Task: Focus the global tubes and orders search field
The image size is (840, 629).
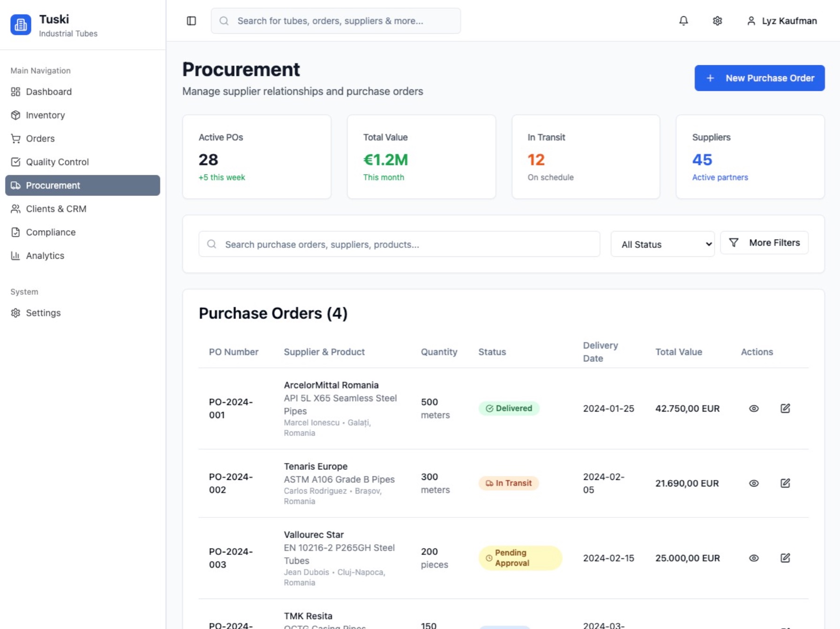Action: 336,21
